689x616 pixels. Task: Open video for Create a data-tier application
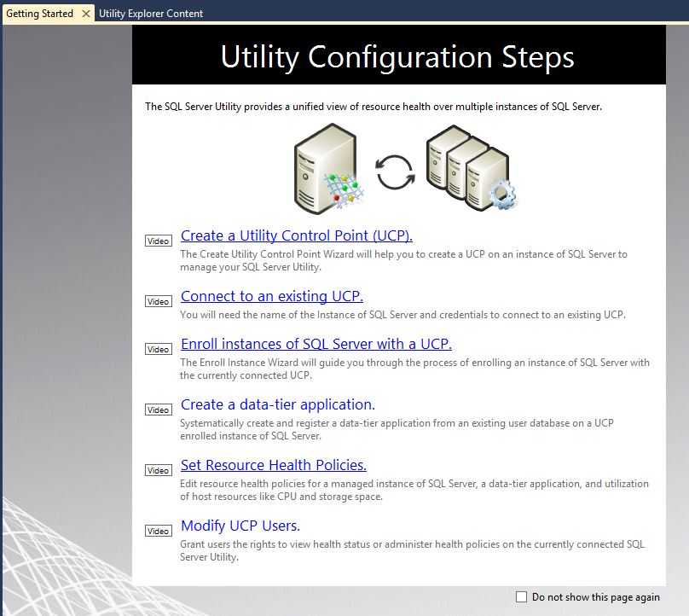point(159,410)
